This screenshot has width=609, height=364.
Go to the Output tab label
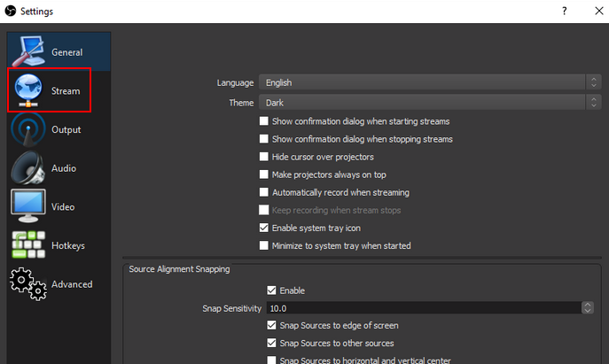(x=66, y=130)
